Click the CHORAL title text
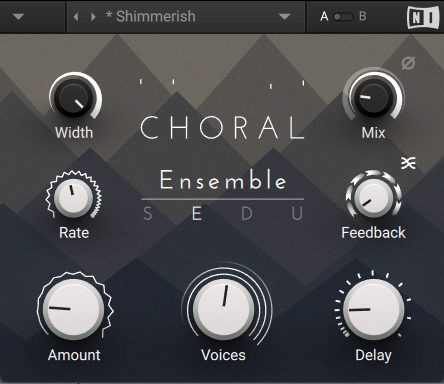 (x=222, y=127)
